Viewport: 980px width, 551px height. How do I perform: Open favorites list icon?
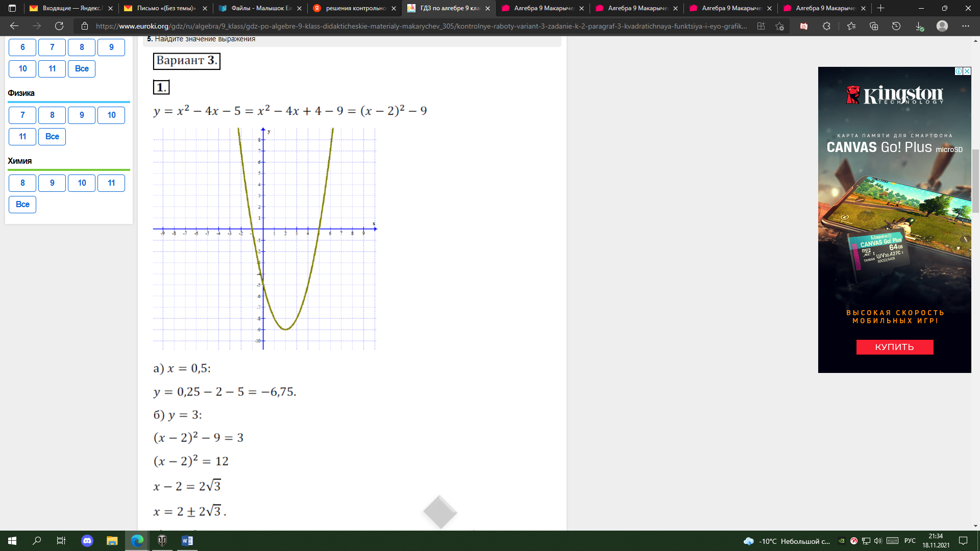851,26
